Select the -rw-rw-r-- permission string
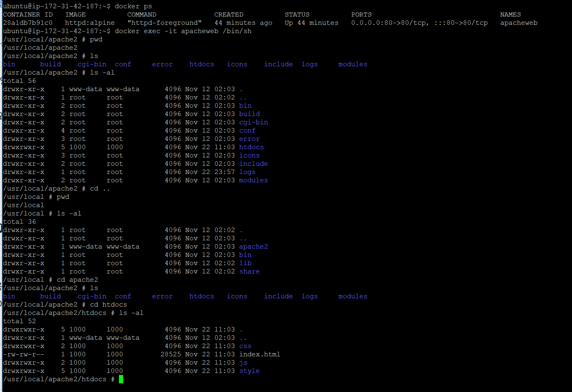 24,354
